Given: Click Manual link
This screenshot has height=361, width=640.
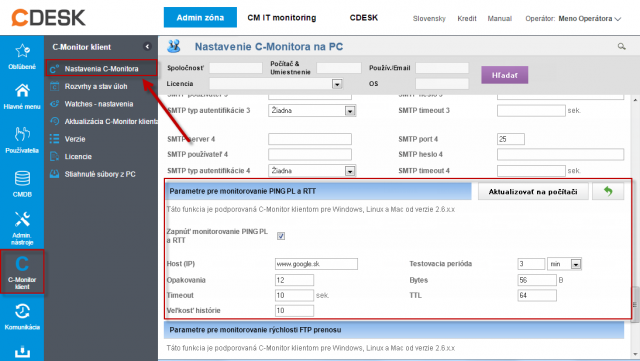Looking at the screenshot, I should click(x=500, y=18).
